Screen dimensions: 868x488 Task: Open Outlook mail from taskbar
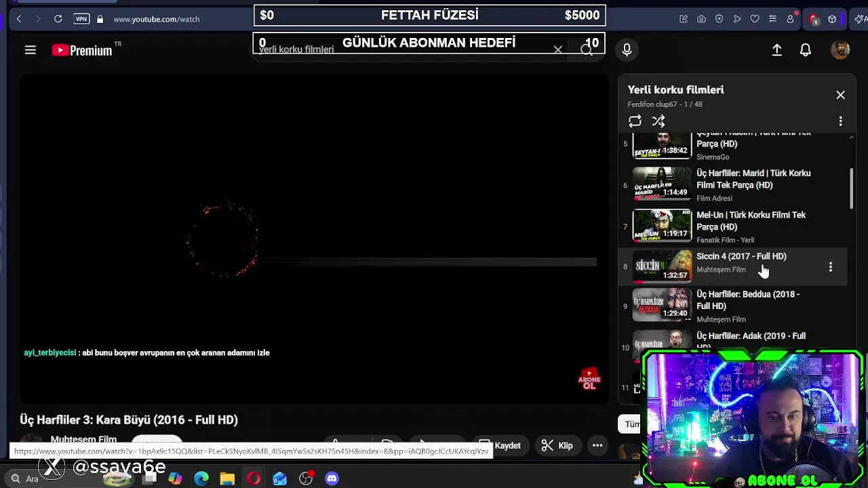279,479
